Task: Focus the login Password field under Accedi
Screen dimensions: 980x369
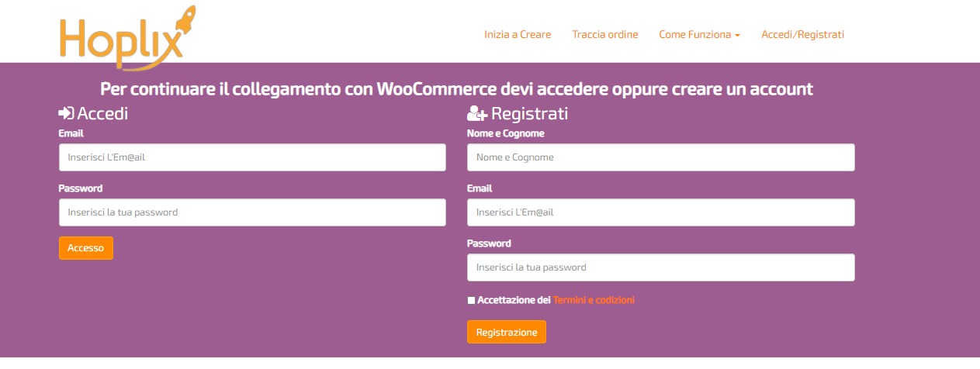Action: coord(252,212)
